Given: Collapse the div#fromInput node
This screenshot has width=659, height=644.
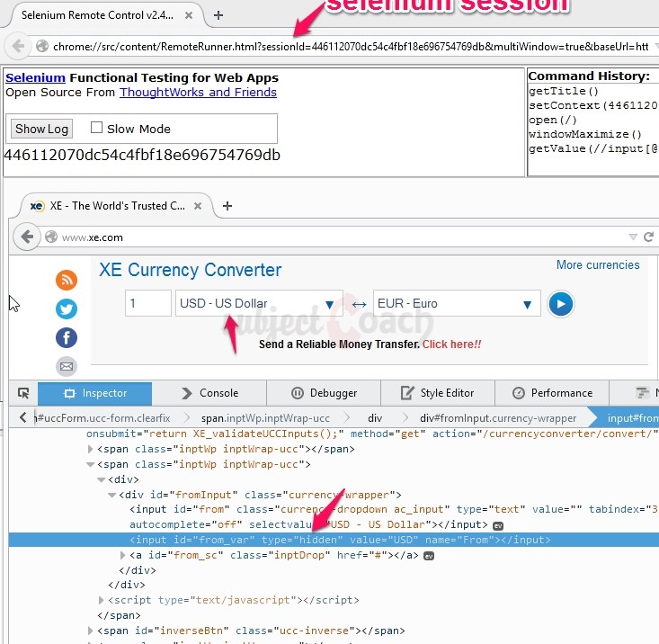Looking at the screenshot, I should coord(111,496).
